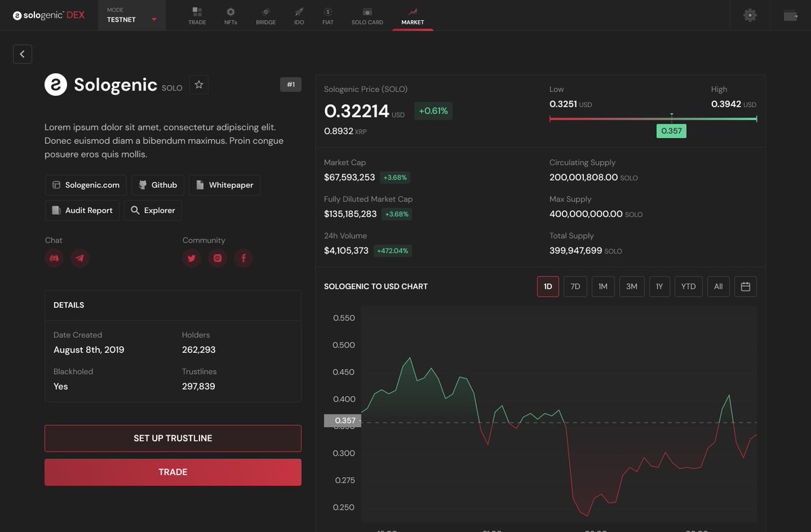
Task: Open the chart calendar date picker
Action: tap(745, 287)
